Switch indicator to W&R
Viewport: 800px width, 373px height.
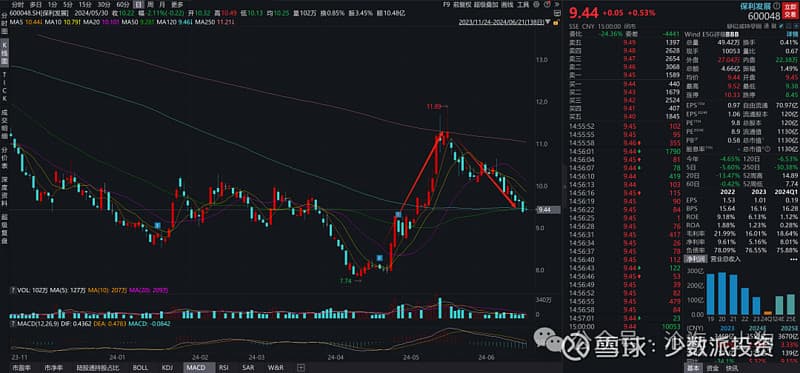(276, 367)
